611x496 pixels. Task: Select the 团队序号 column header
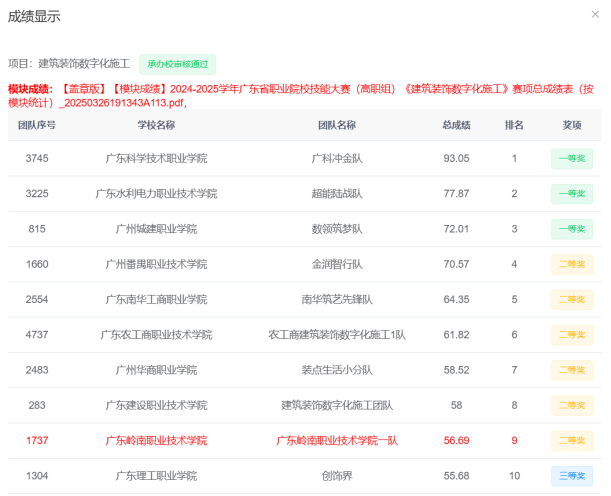37,125
